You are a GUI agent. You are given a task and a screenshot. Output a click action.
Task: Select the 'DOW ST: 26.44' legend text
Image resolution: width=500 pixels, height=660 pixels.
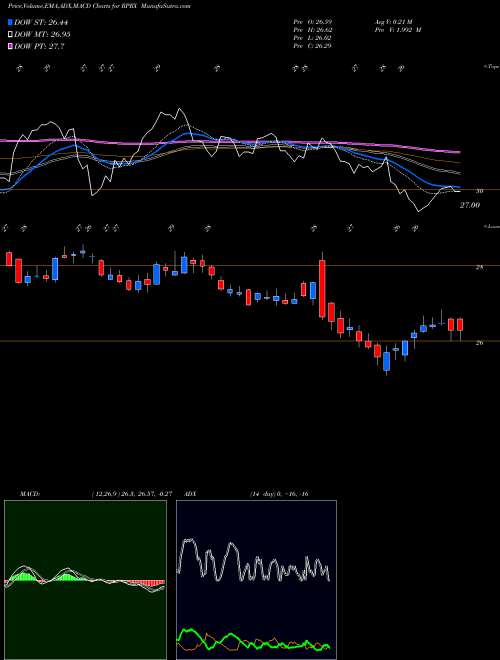click(x=41, y=23)
